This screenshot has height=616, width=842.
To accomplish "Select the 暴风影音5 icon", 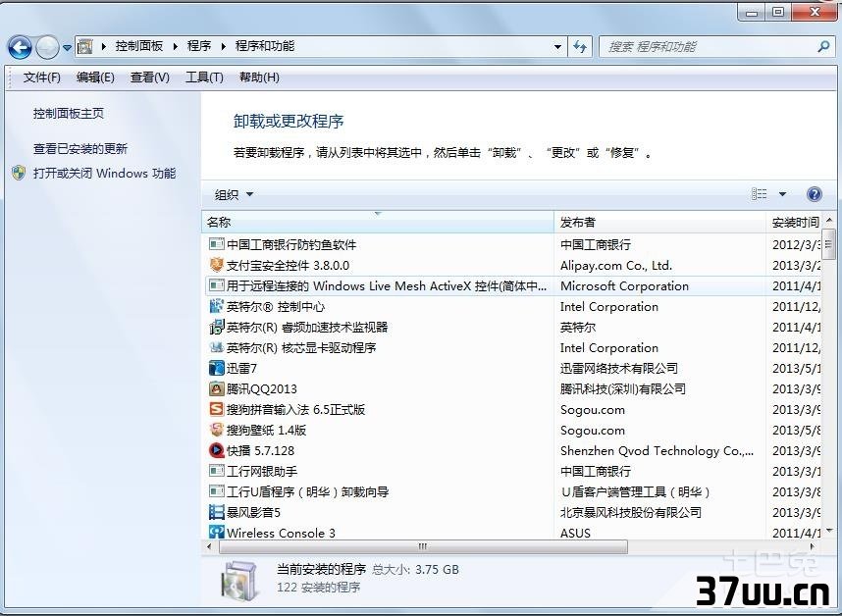I will (217, 512).
